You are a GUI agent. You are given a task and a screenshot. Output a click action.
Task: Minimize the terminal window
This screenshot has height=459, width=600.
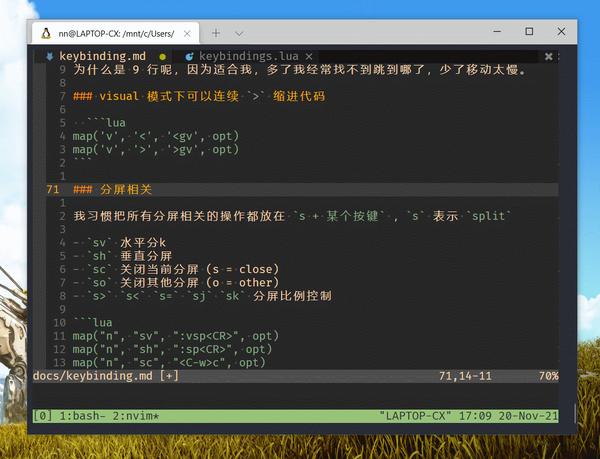point(497,31)
